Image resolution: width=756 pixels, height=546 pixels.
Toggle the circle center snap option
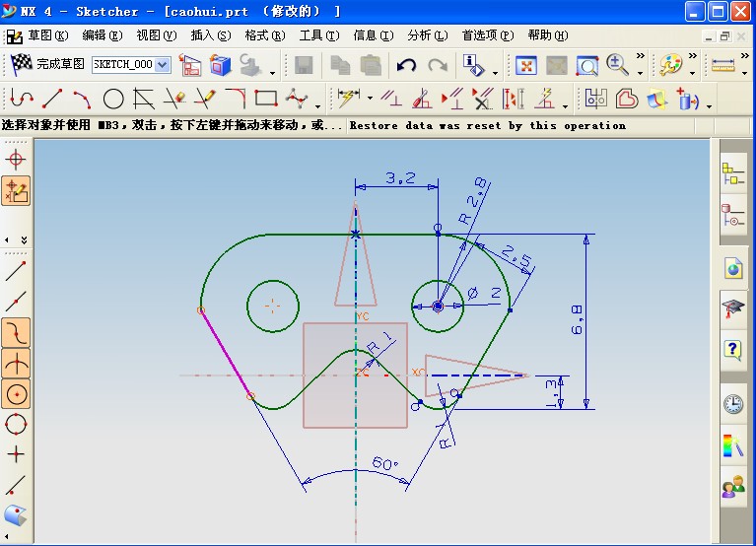tap(16, 394)
